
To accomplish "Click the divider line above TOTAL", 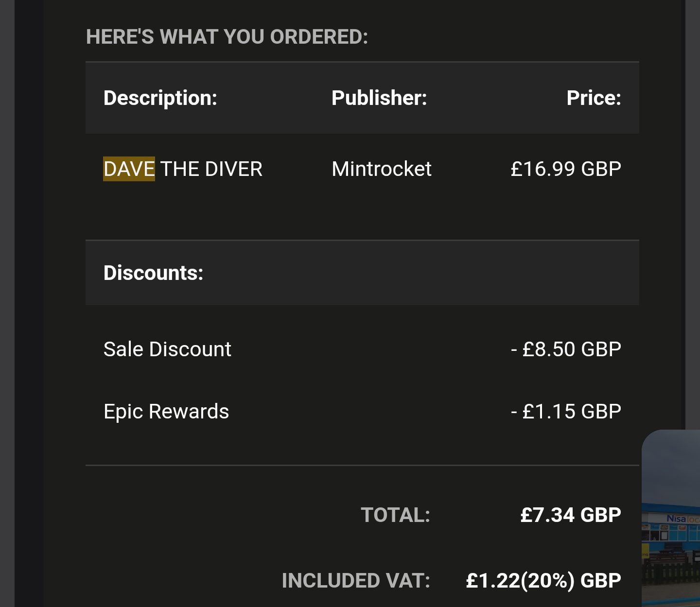I will pyautogui.click(x=362, y=465).
